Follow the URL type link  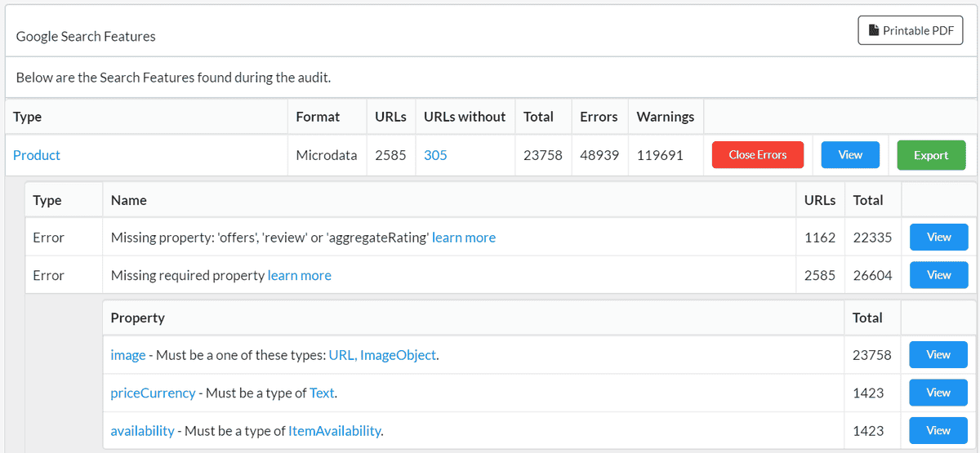click(x=342, y=355)
